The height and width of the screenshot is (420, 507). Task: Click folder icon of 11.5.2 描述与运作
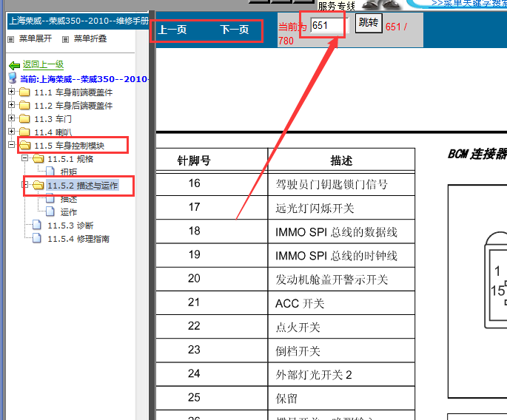click(38, 185)
